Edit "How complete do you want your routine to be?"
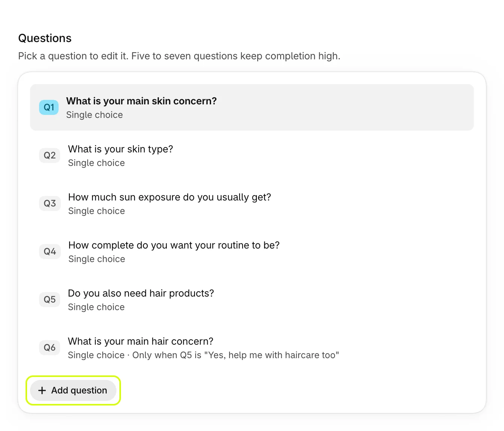The width and height of the screenshot is (504, 431). click(x=252, y=252)
